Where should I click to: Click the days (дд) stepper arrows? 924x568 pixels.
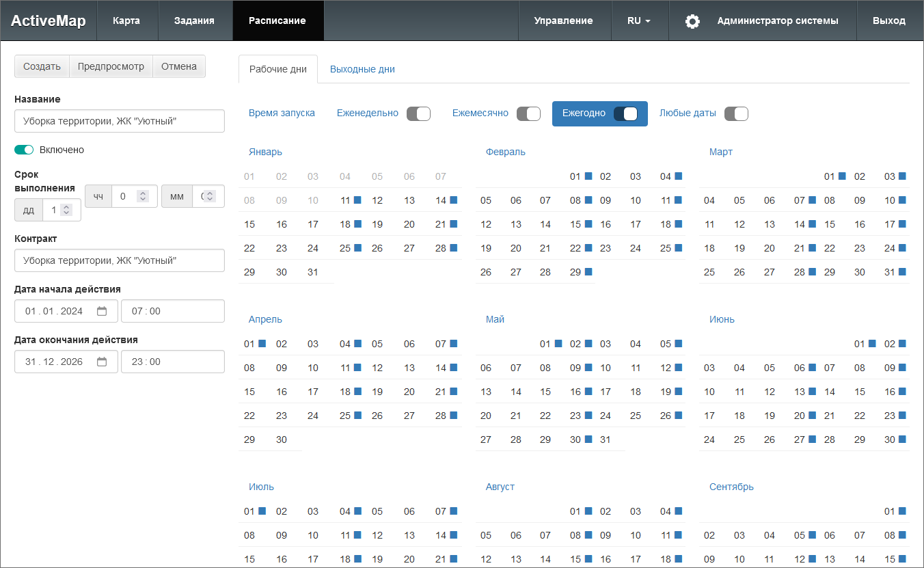click(x=66, y=211)
